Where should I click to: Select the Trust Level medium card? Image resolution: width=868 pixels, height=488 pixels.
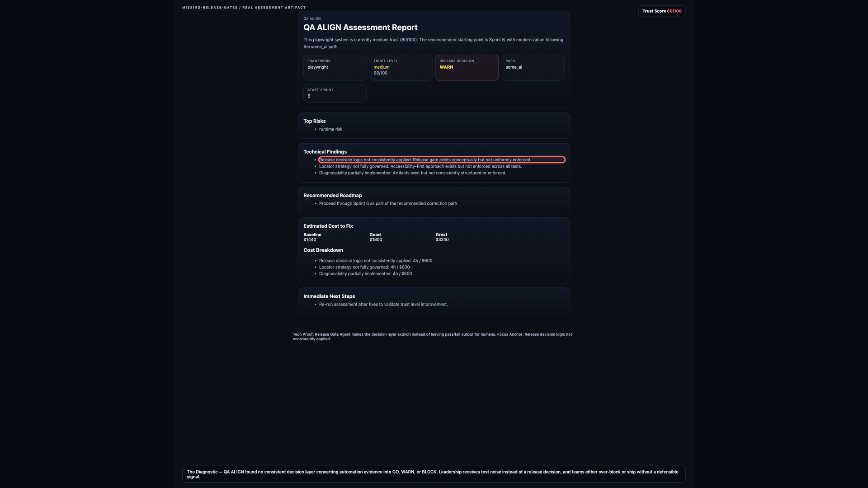tap(401, 68)
